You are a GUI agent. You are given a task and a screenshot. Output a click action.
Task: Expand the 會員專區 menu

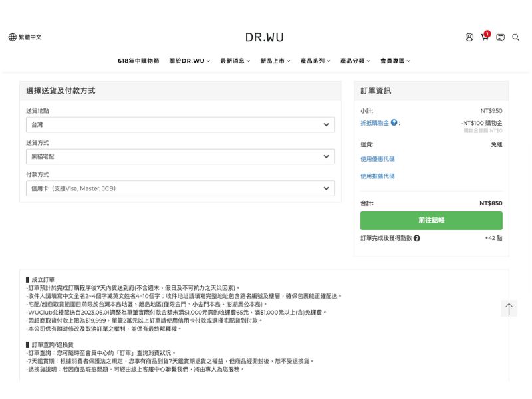(x=395, y=61)
